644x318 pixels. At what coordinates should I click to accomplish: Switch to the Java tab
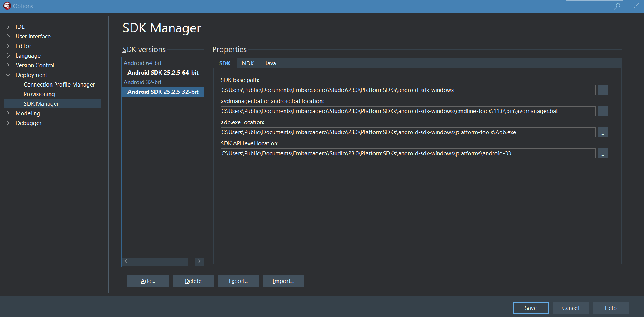click(270, 63)
